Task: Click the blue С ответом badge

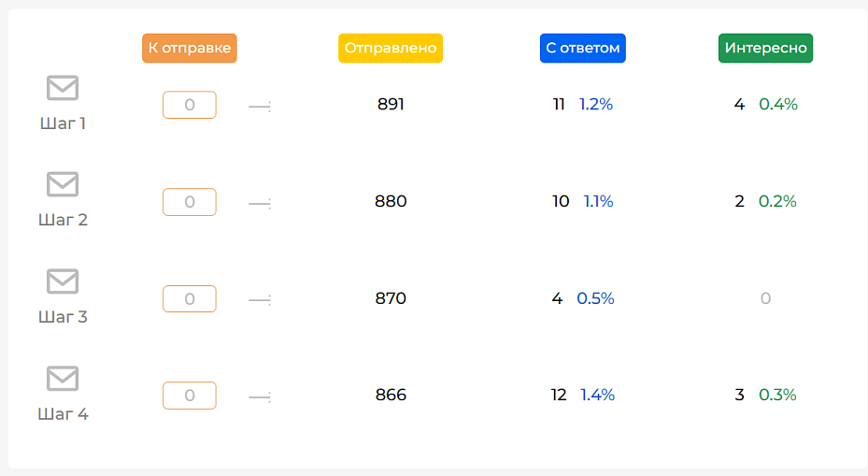Action: pos(583,49)
